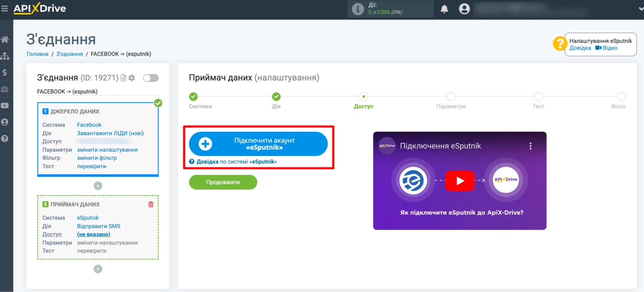Add step between source and receiver
This screenshot has width=644, height=292.
click(x=98, y=186)
